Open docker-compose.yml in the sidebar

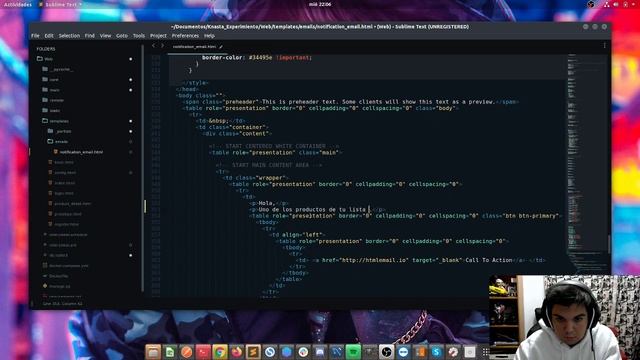[x=69, y=265]
